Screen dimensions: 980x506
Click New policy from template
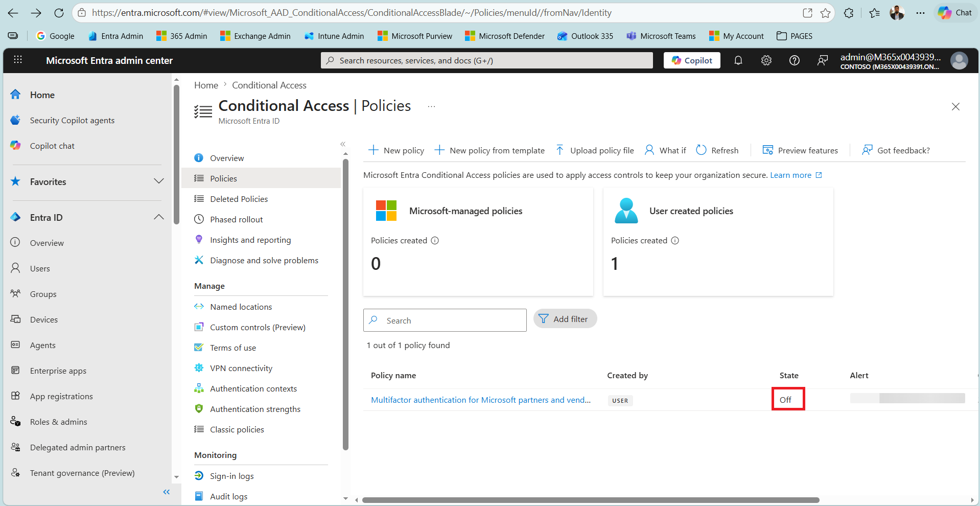[x=489, y=150]
